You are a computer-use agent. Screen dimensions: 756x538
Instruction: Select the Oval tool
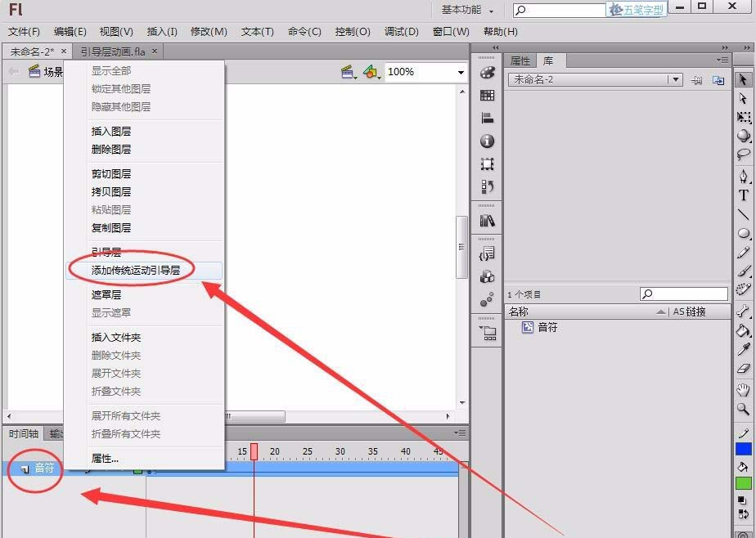(743, 234)
